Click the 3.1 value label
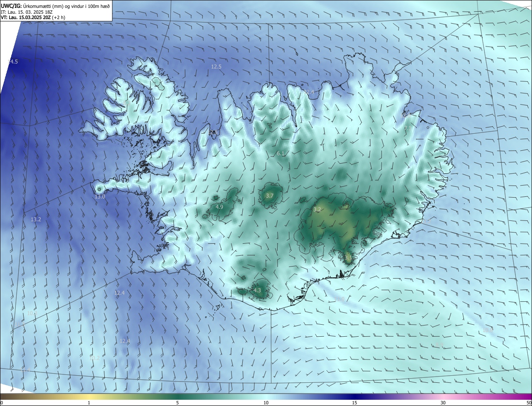Screen dimensions: 532x406 (348, 257)
